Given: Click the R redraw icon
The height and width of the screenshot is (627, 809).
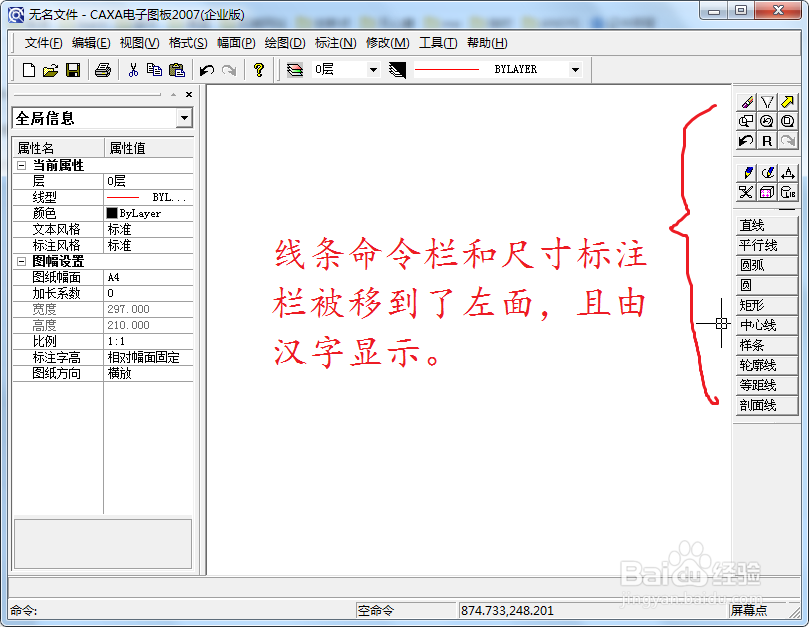Looking at the screenshot, I should click(x=767, y=141).
